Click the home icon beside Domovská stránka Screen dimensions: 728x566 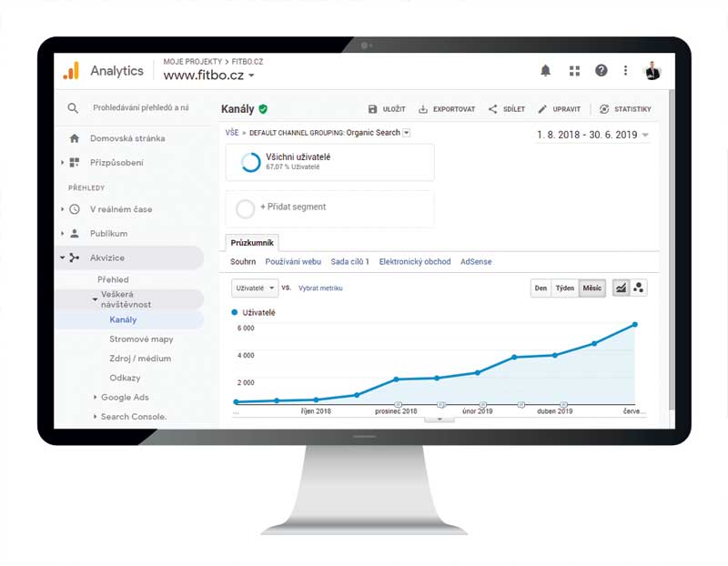pyautogui.click(x=75, y=138)
